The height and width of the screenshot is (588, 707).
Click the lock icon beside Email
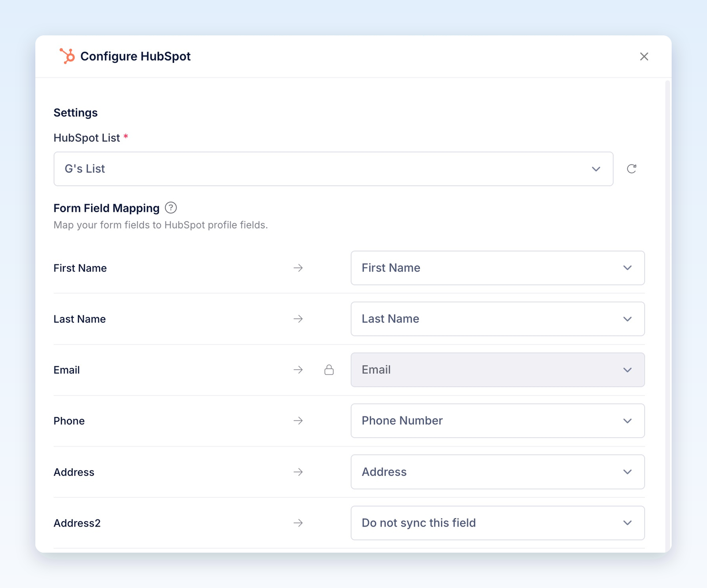pos(329,370)
